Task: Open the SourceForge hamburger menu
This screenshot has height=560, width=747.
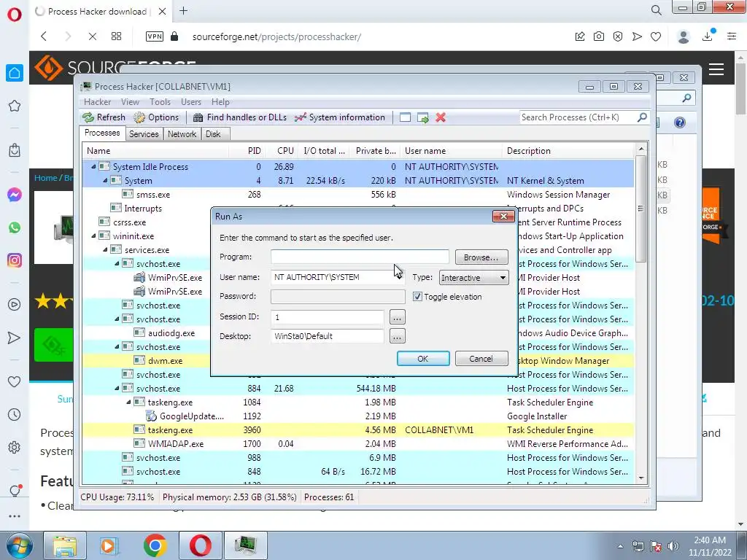Action: (716, 69)
